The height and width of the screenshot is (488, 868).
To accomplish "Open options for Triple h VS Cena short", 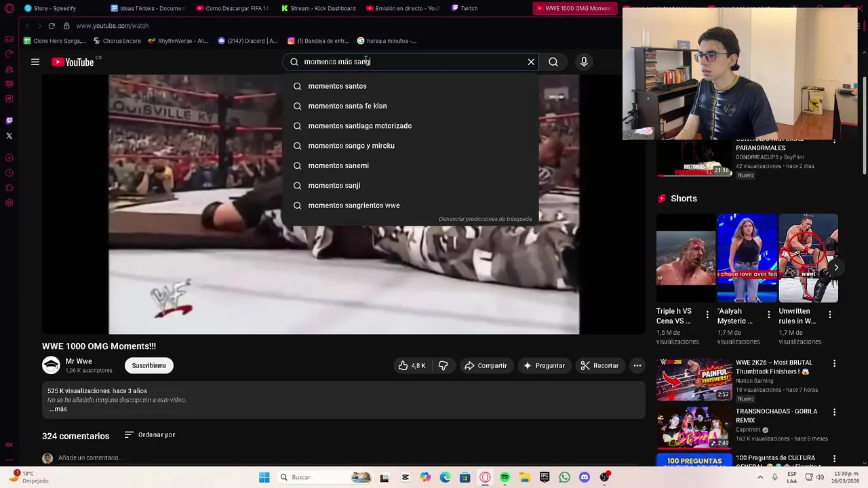I will (707, 314).
